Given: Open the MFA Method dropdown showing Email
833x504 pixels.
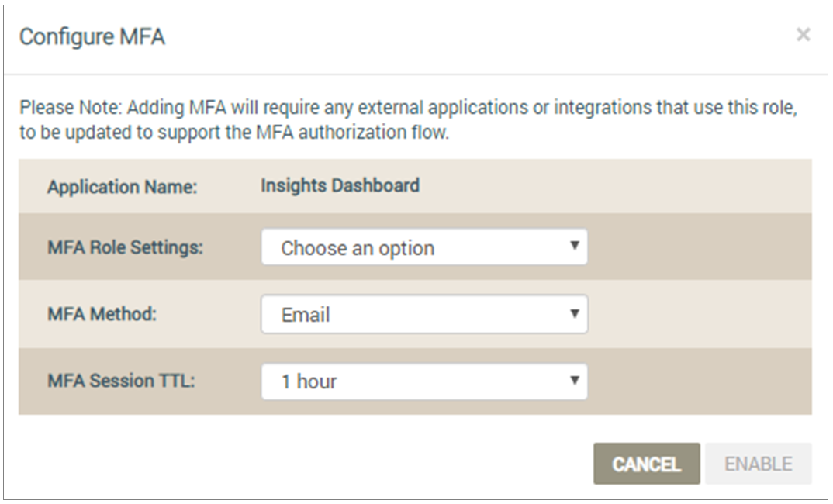Looking at the screenshot, I should (424, 314).
